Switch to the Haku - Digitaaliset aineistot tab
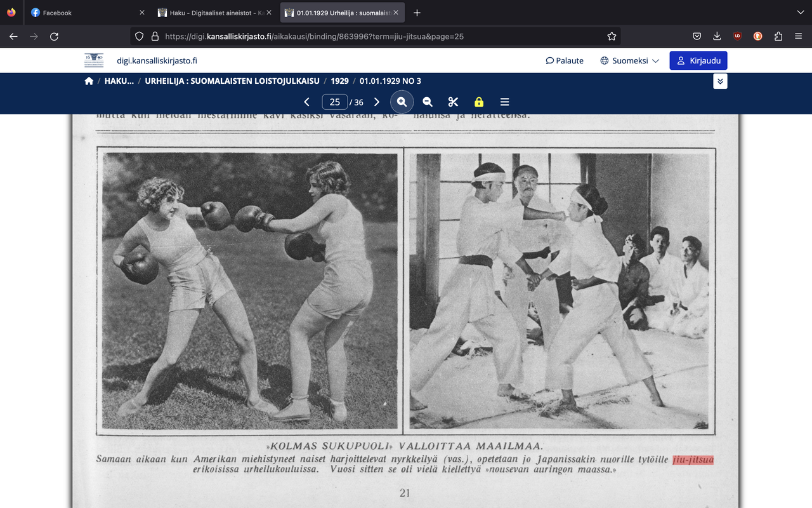The width and height of the screenshot is (812, 508). pyautogui.click(x=214, y=13)
